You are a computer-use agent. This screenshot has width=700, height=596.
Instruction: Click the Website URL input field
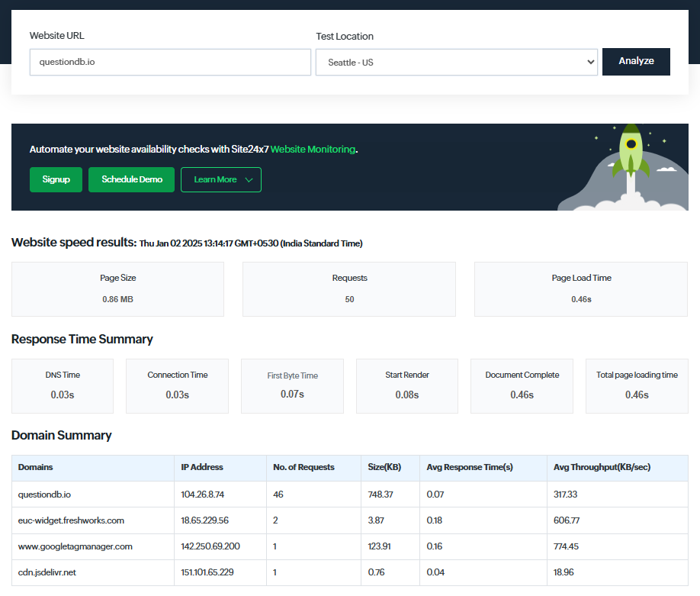(170, 62)
